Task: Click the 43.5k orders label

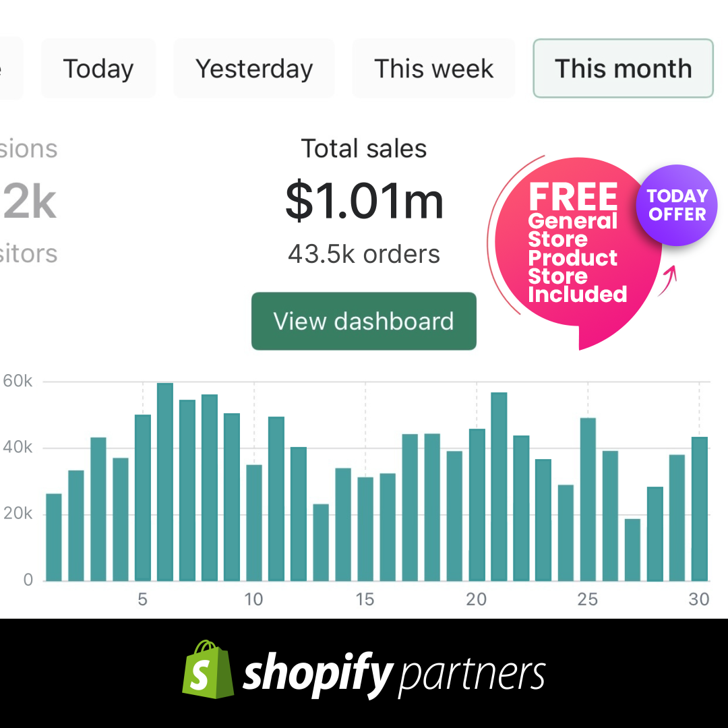Action: [x=364, y=254]
